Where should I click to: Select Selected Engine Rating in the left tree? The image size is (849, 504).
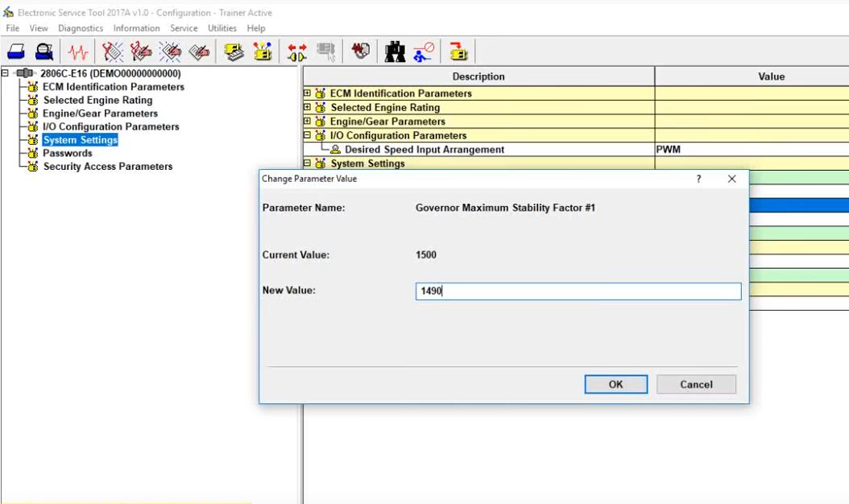click(98, 100)
